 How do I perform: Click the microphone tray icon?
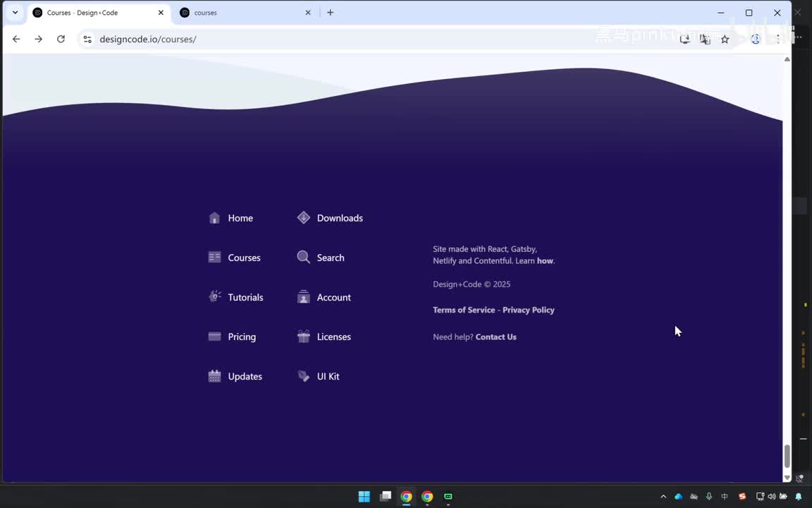709,497
